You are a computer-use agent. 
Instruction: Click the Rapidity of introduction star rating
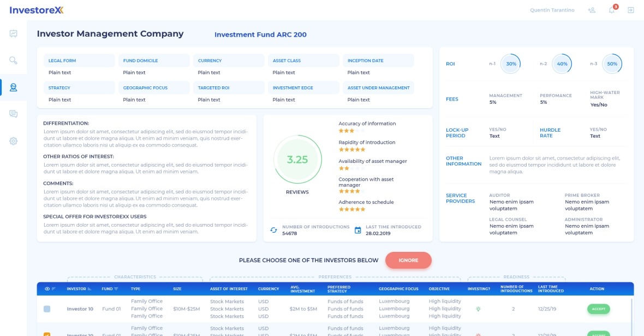point(351,149)
